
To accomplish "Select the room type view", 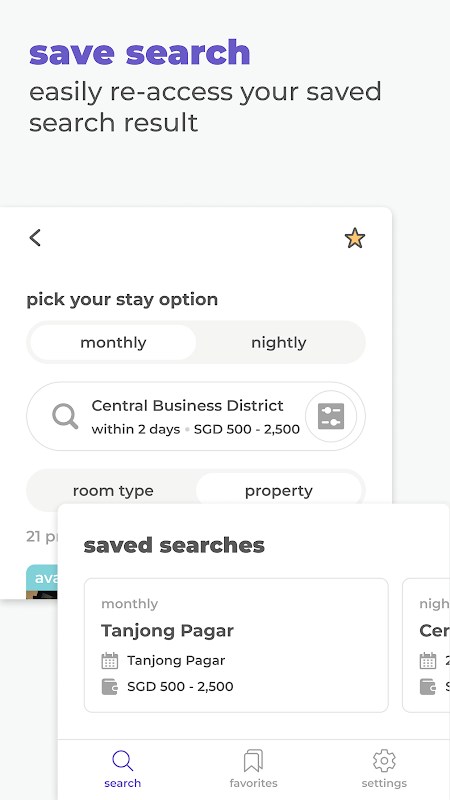I will 113,491.
